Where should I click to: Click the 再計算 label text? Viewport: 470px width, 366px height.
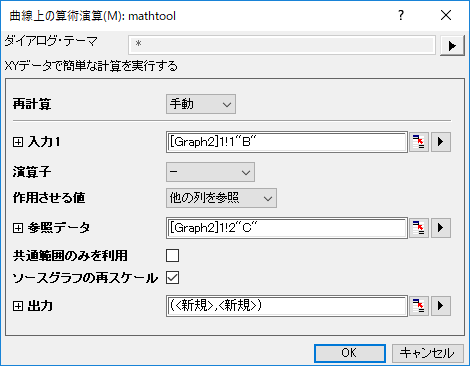(x=32, y=104)
